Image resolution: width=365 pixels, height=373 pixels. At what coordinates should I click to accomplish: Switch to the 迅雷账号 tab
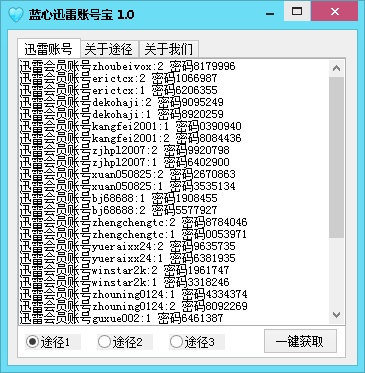[x=49, y=49]
